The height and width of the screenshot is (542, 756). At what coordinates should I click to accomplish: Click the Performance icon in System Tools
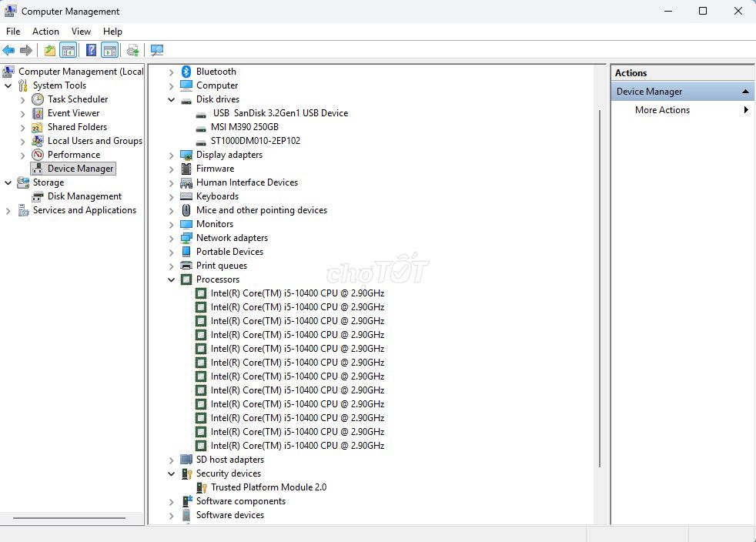click(x=38, y=155)
